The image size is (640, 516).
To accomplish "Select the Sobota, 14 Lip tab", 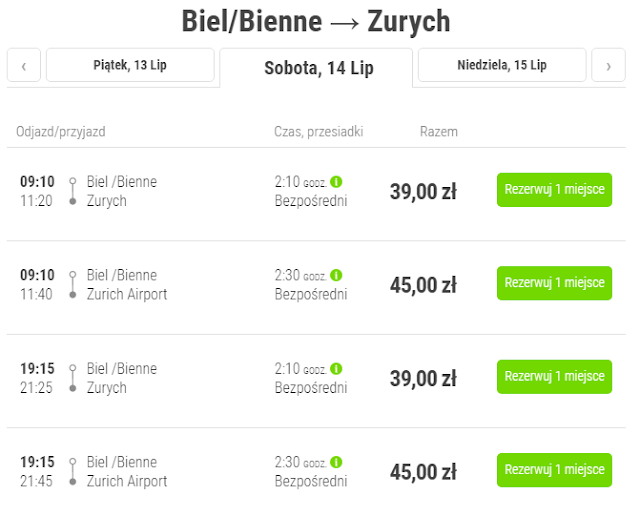I will 317,68.
